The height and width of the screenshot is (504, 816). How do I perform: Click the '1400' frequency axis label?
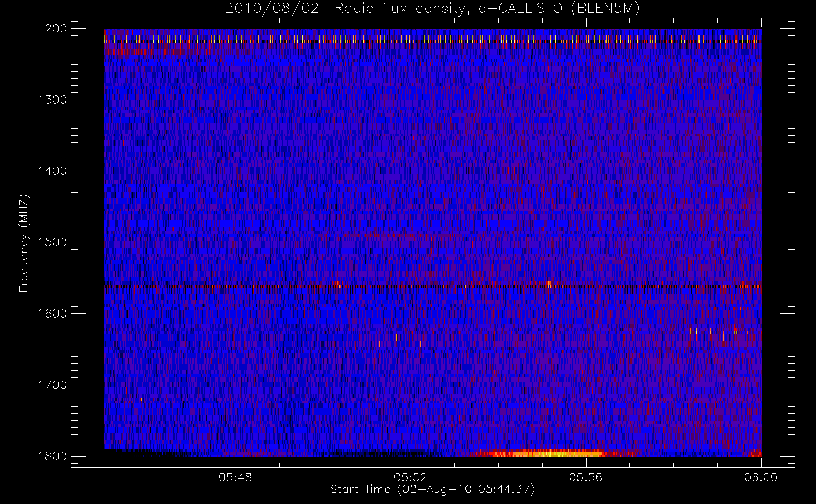[52, 171]
